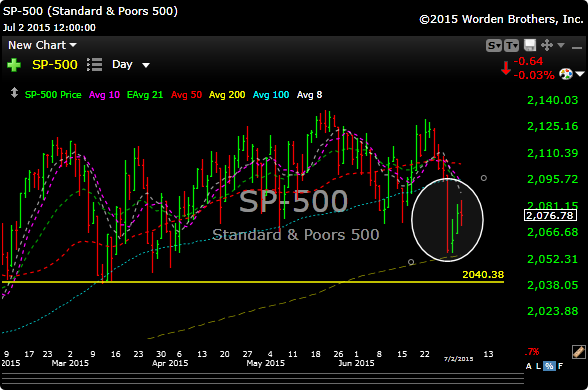Click the red -0.64 net change value
The width and height of the screenshot is (588, 390).
tap(528, 61)
